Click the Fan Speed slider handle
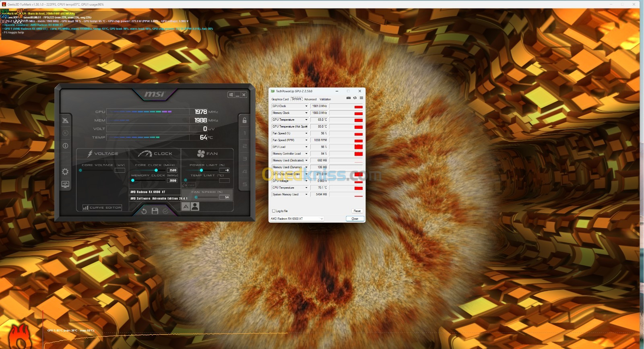The height and width of the screenshot is (349, 644). 196,197
